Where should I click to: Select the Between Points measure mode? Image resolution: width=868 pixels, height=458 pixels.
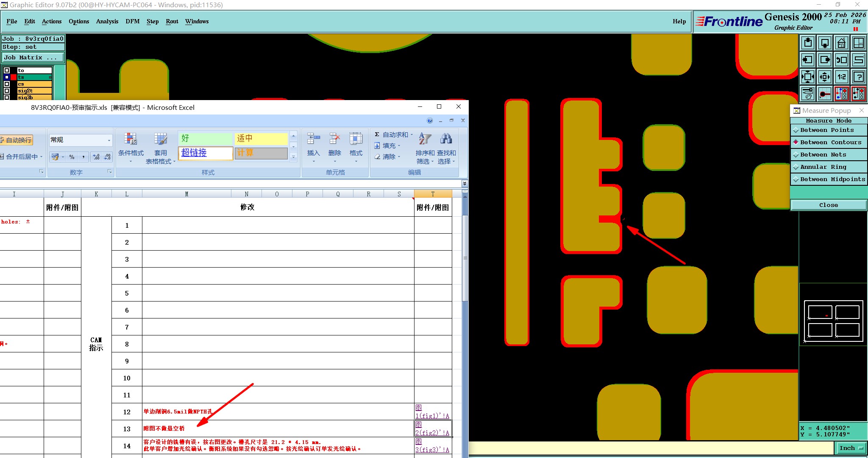point(826,130)
